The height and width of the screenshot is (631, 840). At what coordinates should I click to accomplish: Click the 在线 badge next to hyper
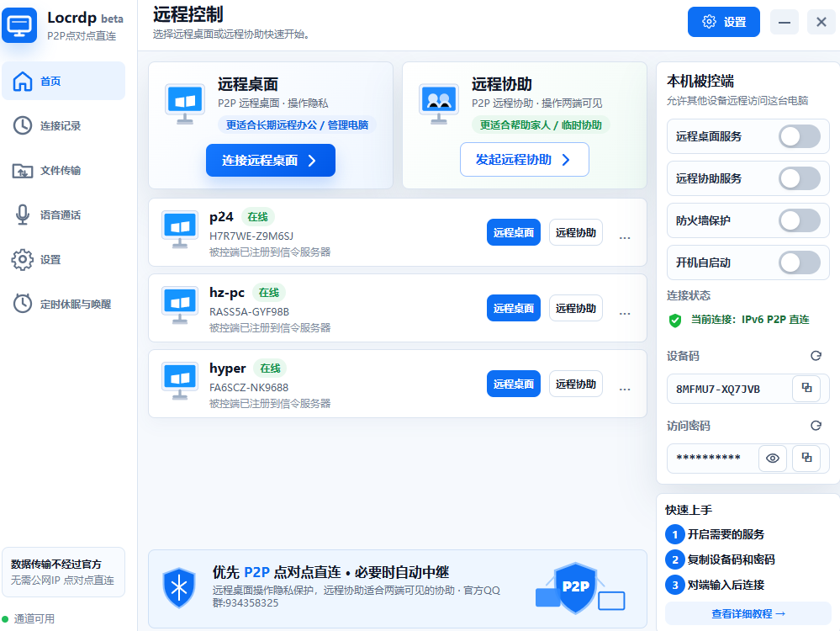270,369
